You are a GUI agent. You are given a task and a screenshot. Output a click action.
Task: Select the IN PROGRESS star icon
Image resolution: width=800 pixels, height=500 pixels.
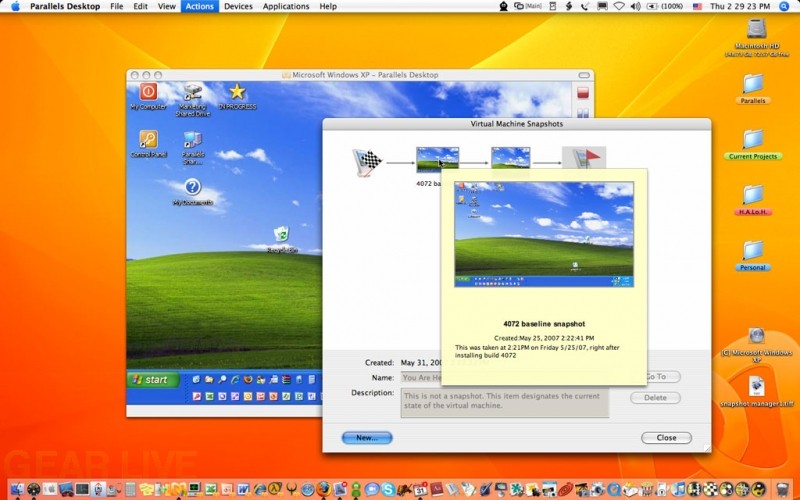point(237,96)
